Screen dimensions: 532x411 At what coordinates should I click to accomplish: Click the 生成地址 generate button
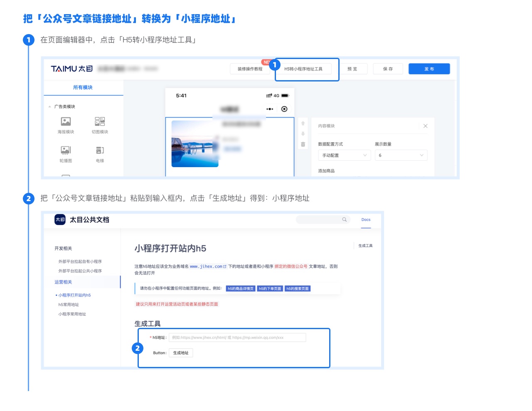pyautogui.click(x=181, y=353)
